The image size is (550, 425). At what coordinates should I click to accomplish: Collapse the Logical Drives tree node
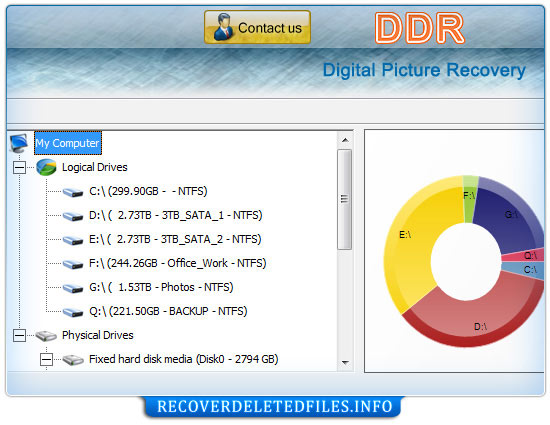click(19, 168)
